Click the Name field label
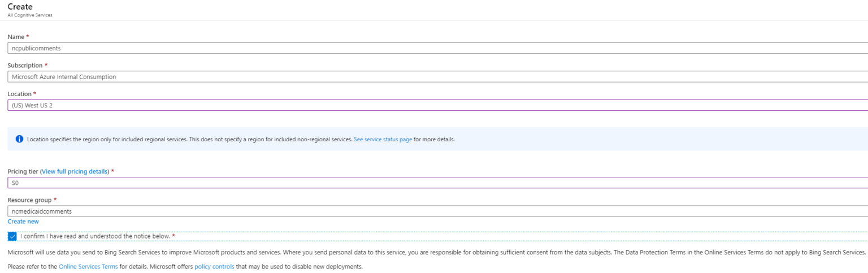 click(x=16, y=37)
